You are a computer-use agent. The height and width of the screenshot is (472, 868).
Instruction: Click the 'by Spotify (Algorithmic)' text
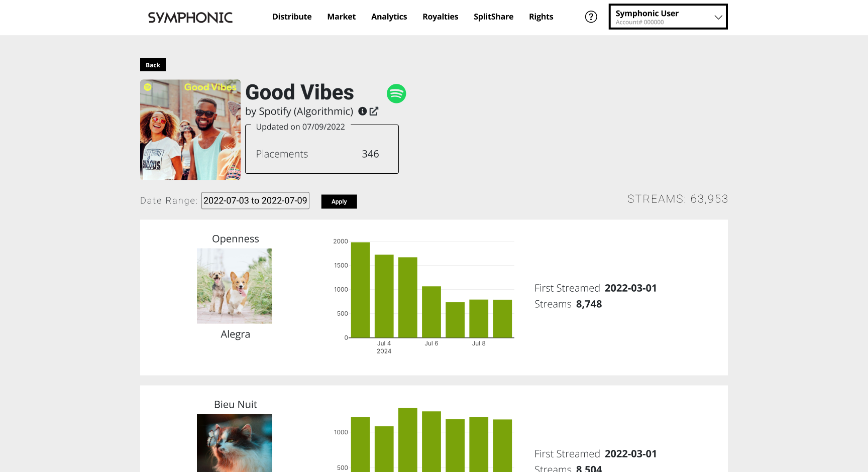299,111
